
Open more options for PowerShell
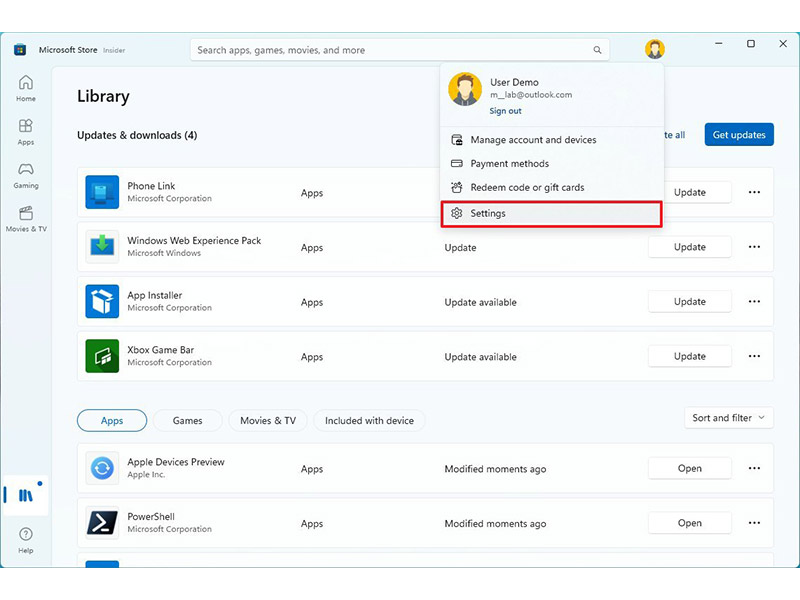pos(754,523)
